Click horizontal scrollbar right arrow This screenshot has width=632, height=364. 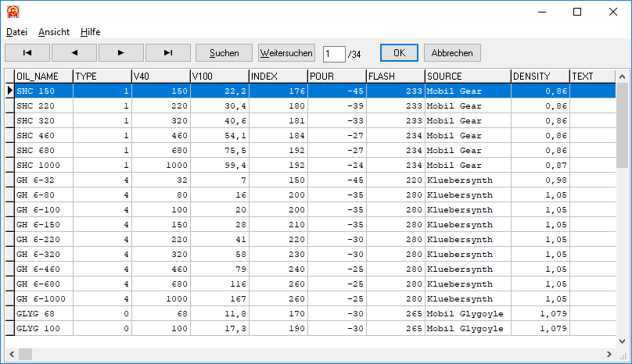pos(608,355)
